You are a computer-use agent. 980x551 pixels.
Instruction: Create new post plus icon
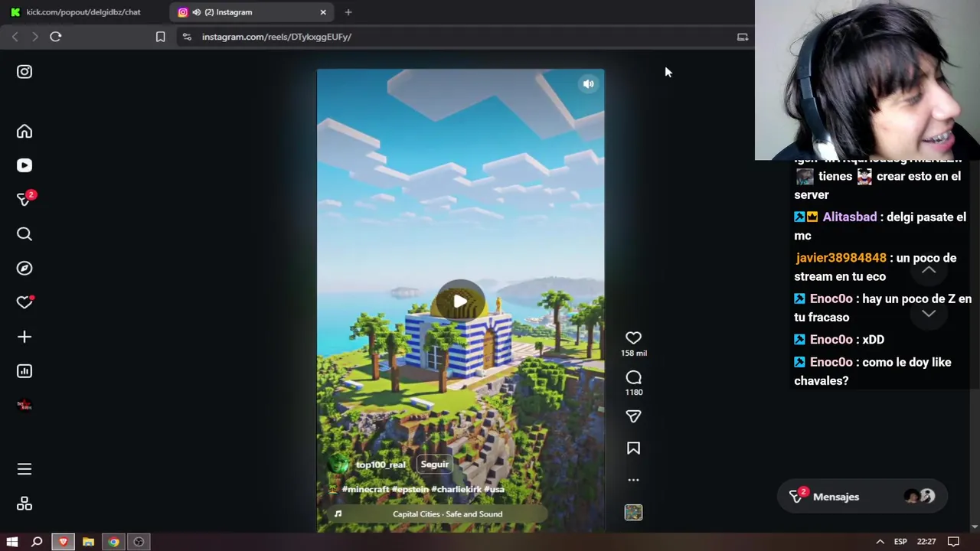(x=24, y=337)
